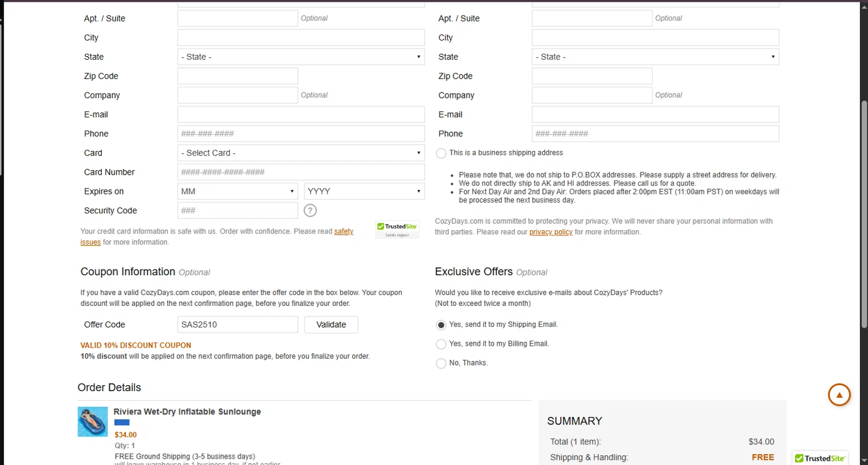Select the blue color swatch under Riviera Sunlounge
Image resolution: width=868 pixels, height=465 pixels.
pyautogui.click(x=122, y=423)
